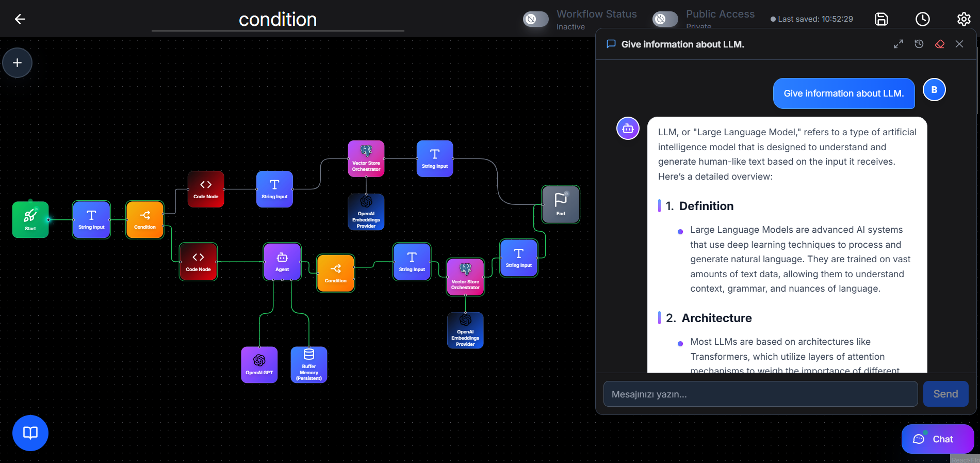The width and height of the screenshot is (980, 463).
Task: Open chat history icon in chat panel
Action: (919, 44)
